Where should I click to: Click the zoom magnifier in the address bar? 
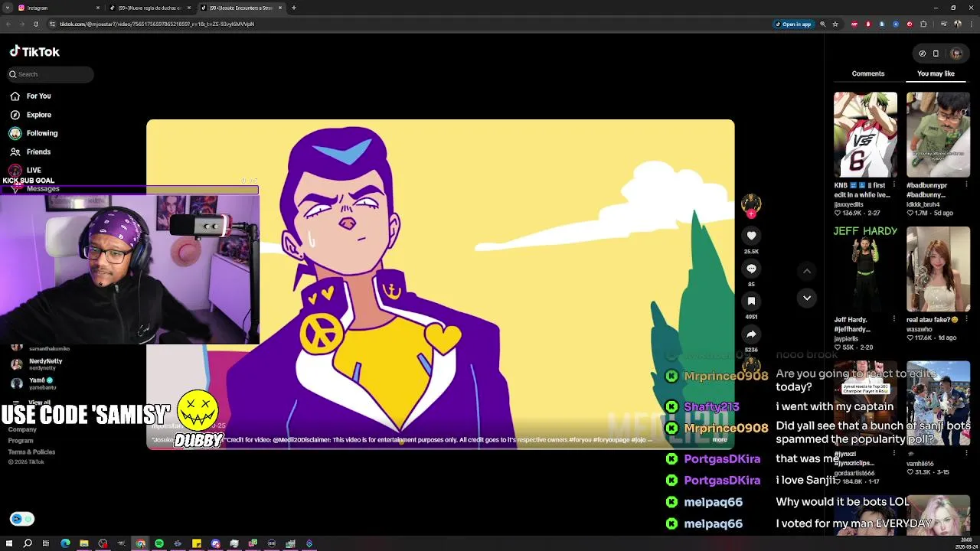823,24
